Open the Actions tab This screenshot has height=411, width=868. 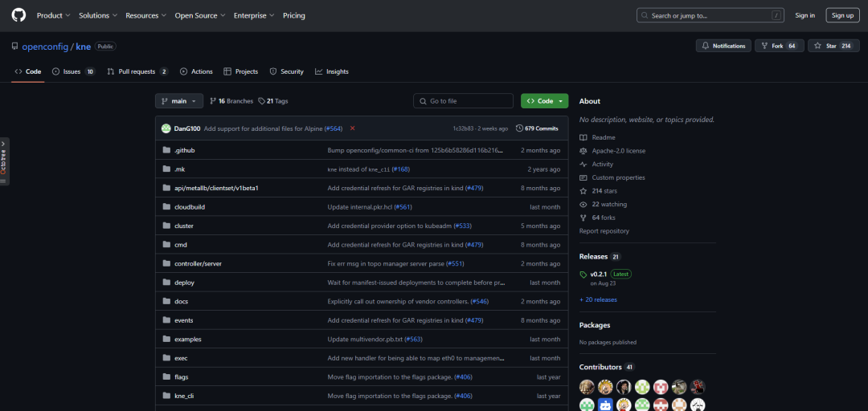(x=196, y=71)
